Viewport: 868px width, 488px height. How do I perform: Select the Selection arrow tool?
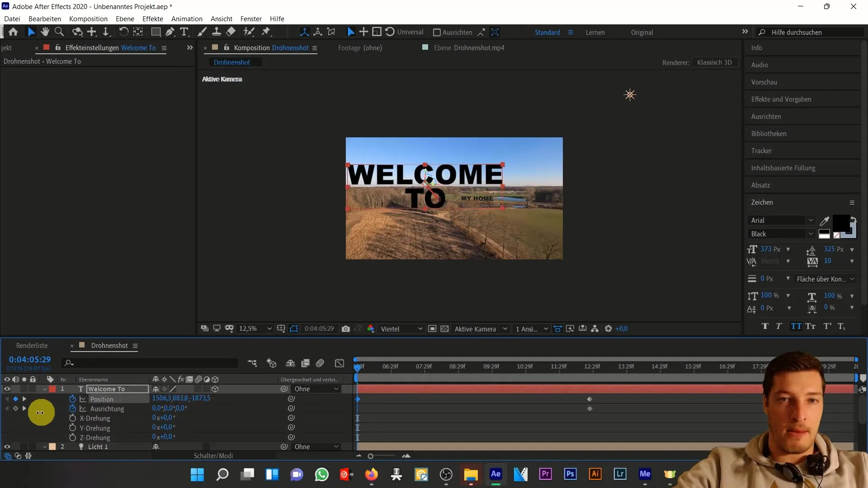[x=31, y=32]
